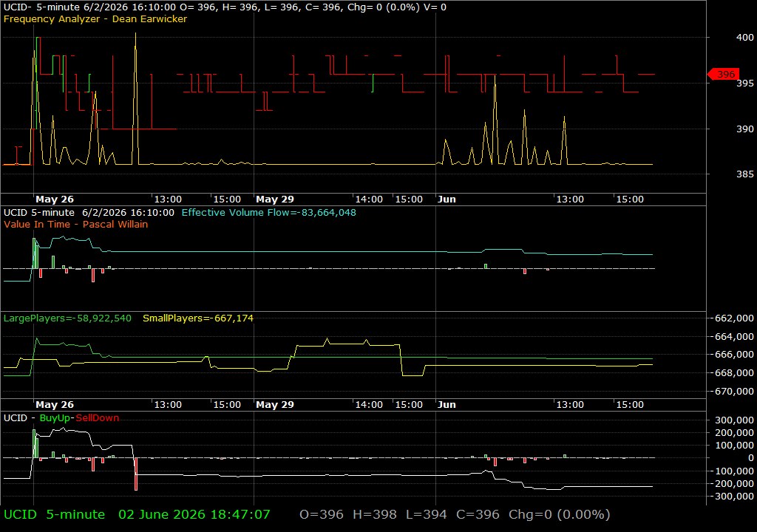Click the green 'BuyUp' legend label

[x=55, y=418]
